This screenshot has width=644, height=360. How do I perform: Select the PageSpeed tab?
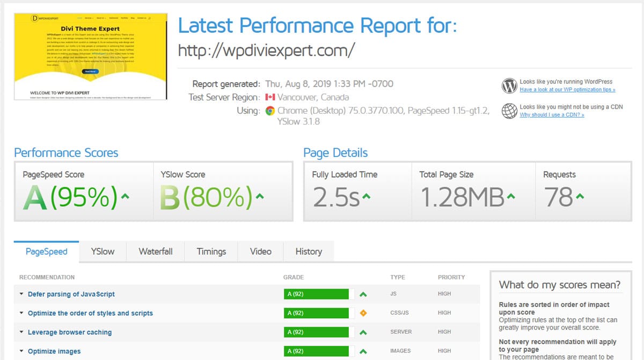pyautogui.click(x=47, y=251)
